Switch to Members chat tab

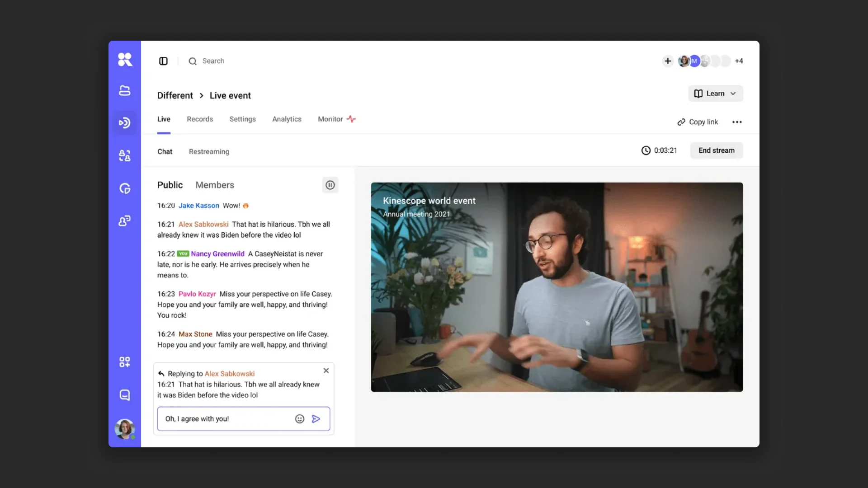tap(214, 185)
